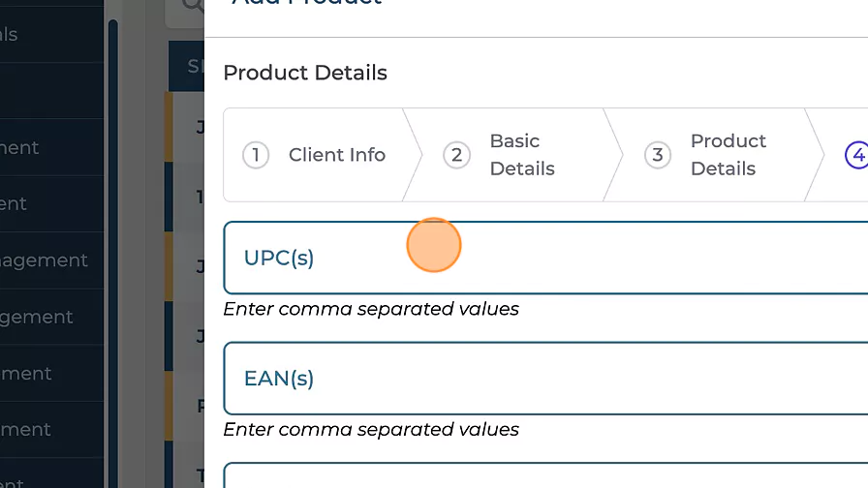This screenshot has height=488, width=868.
Task: Switch to the Basic Details step
Action: point(521,155)
